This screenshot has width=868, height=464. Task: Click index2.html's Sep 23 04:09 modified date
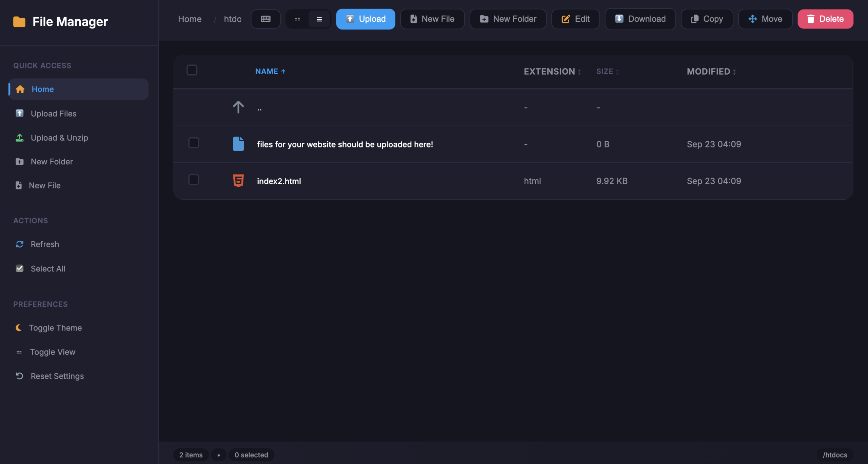click(714, 181)
